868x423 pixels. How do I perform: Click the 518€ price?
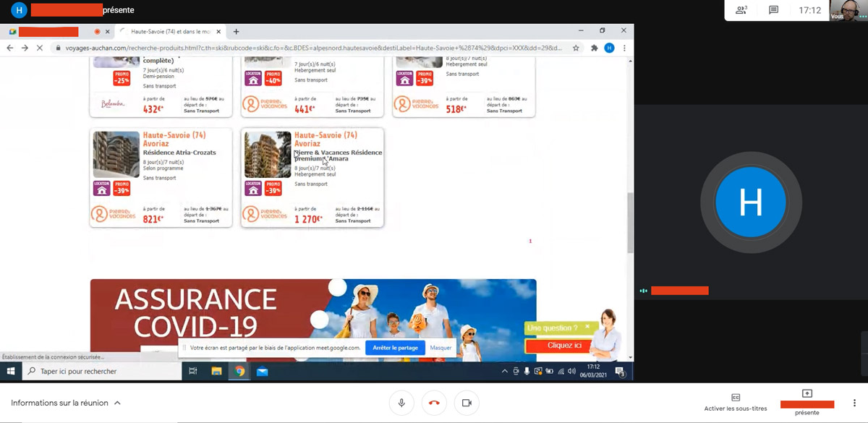456,109
